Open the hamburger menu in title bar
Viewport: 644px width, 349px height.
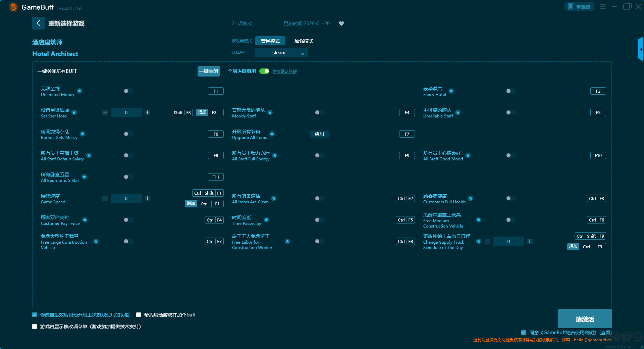(603, 7)
